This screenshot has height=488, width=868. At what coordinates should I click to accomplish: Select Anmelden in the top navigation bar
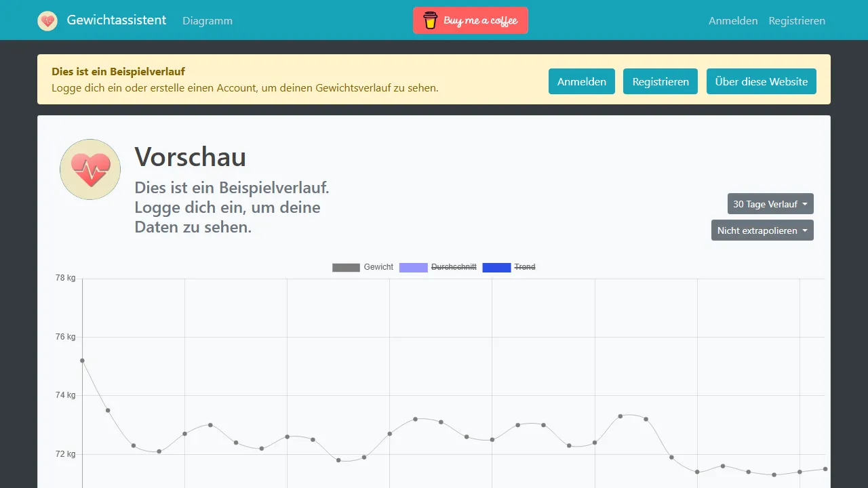[733, 20]
